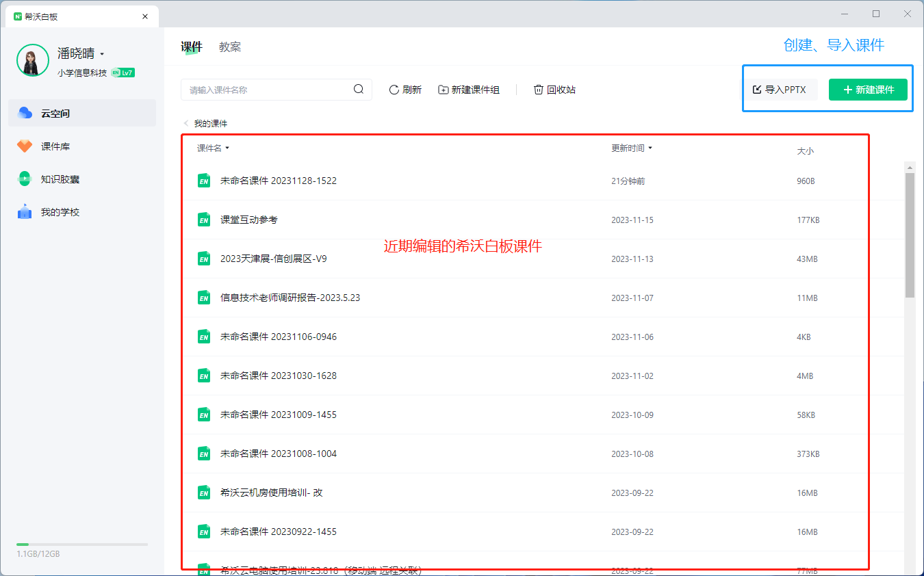The height and width of the screenshot is (576, 924).
Task: Click the user avatar picture
Action: (x=32, y=60)
